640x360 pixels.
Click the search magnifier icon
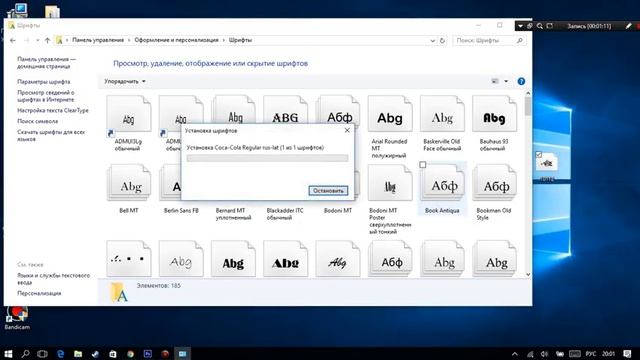pos(520,40)
